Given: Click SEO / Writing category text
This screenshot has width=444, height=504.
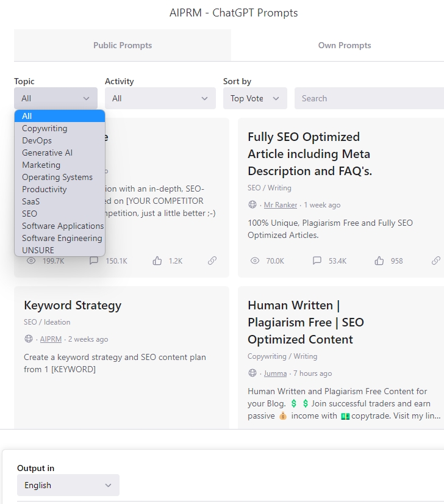Looking at the screenshot, I should [269, 188].
